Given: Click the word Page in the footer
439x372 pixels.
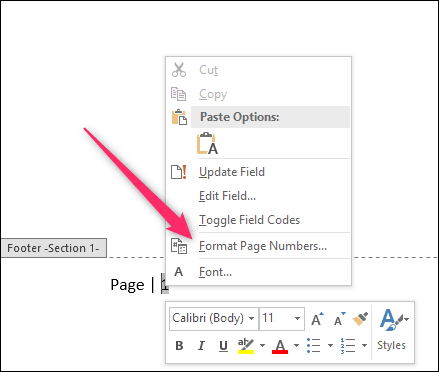Looking at the screenshot, I should [x=127, y=285].
